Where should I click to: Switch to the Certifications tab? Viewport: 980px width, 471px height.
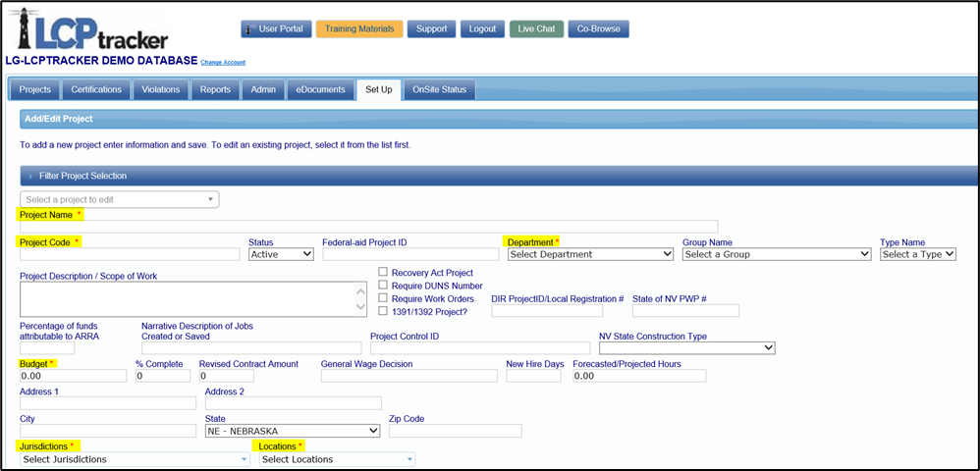coord(96,90)
